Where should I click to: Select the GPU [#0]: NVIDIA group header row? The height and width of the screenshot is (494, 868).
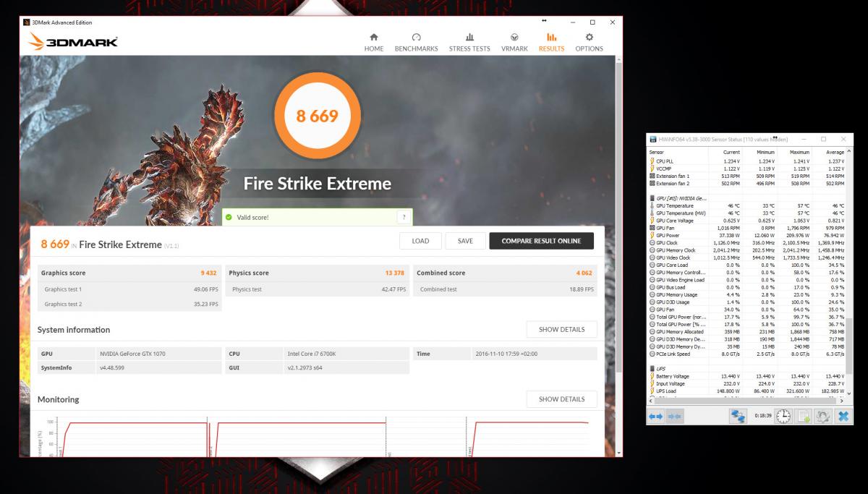click(x=746, y=197)
